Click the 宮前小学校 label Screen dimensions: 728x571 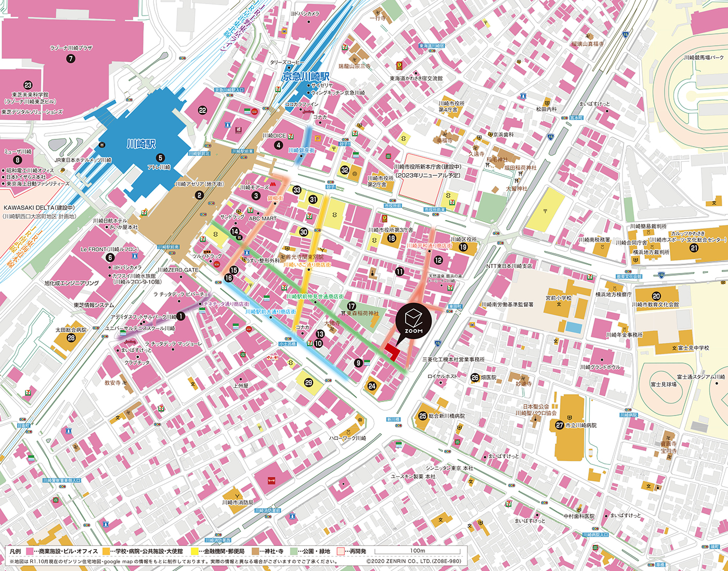(x=558, y=298)
